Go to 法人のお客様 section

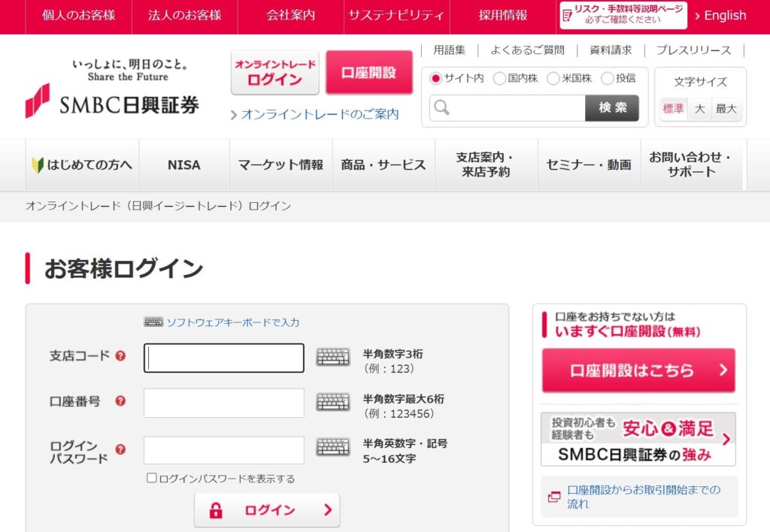tap(185, 15)
